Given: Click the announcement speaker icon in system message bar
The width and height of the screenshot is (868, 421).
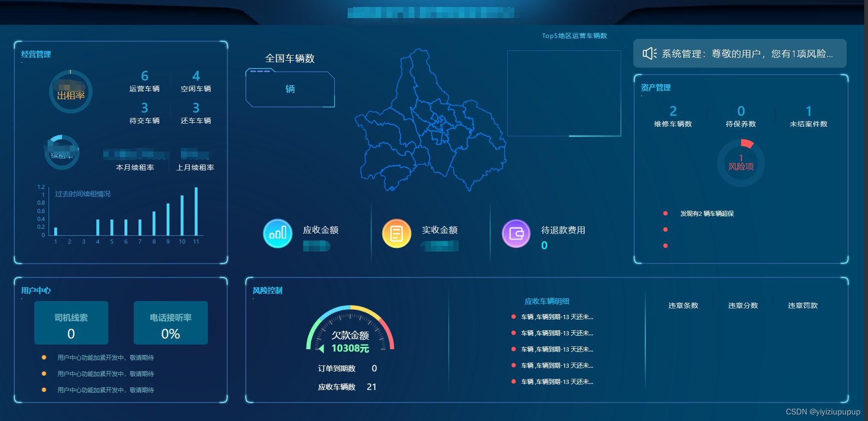Looking at the screenshot, I should tap(649, 53).
